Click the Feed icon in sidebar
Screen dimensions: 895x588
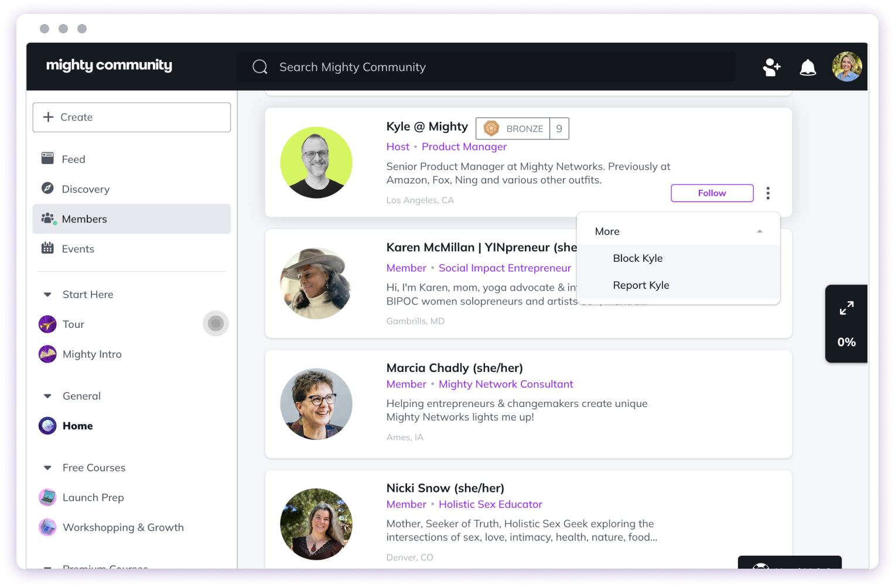[x=47, y=158]
